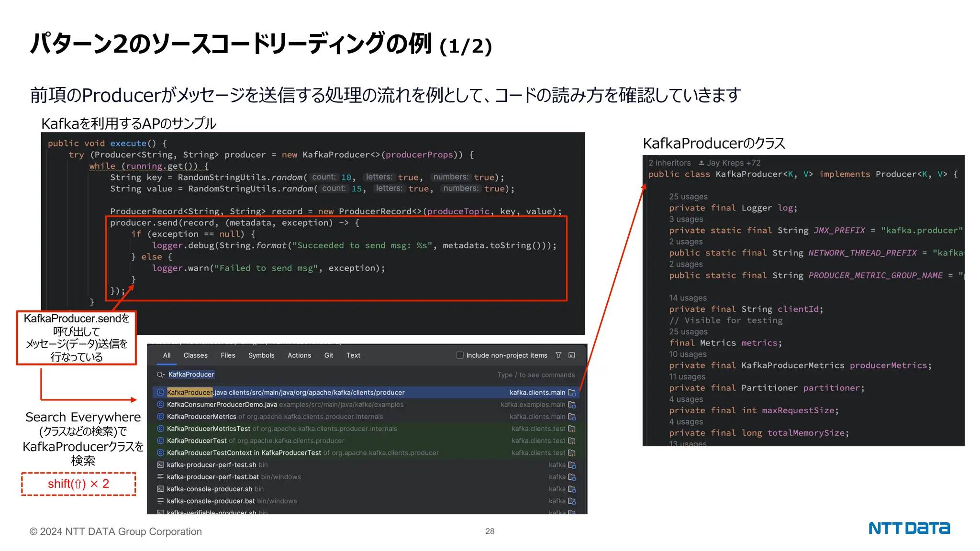Click the magnifier search history icon
This screenshot has height=551, width=980.
[161, 375]
